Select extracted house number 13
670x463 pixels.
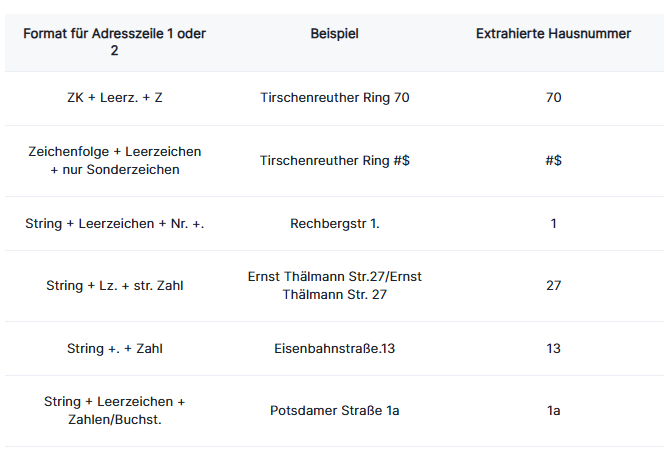click(553, 349)
